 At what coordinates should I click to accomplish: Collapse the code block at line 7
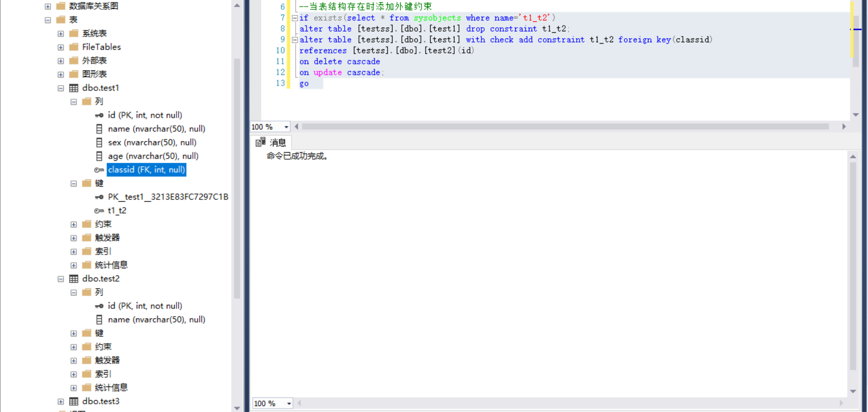pos(295,18)
